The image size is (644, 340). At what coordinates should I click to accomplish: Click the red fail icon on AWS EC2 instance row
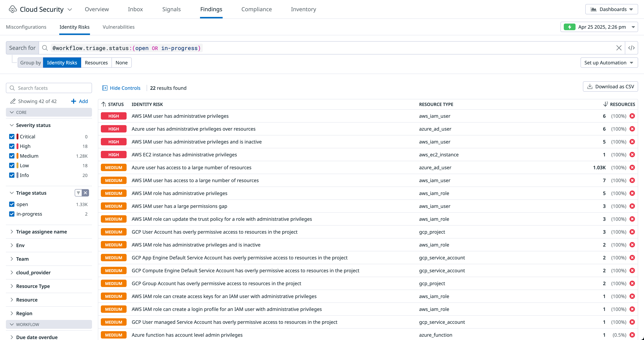point(632,155)
